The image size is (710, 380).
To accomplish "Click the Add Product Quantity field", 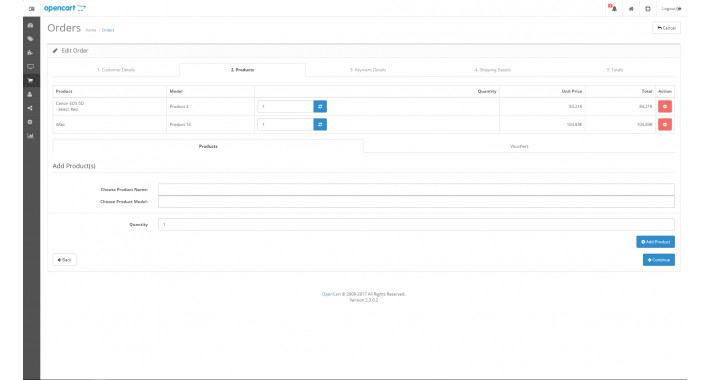I will click(x=416, y=225).
